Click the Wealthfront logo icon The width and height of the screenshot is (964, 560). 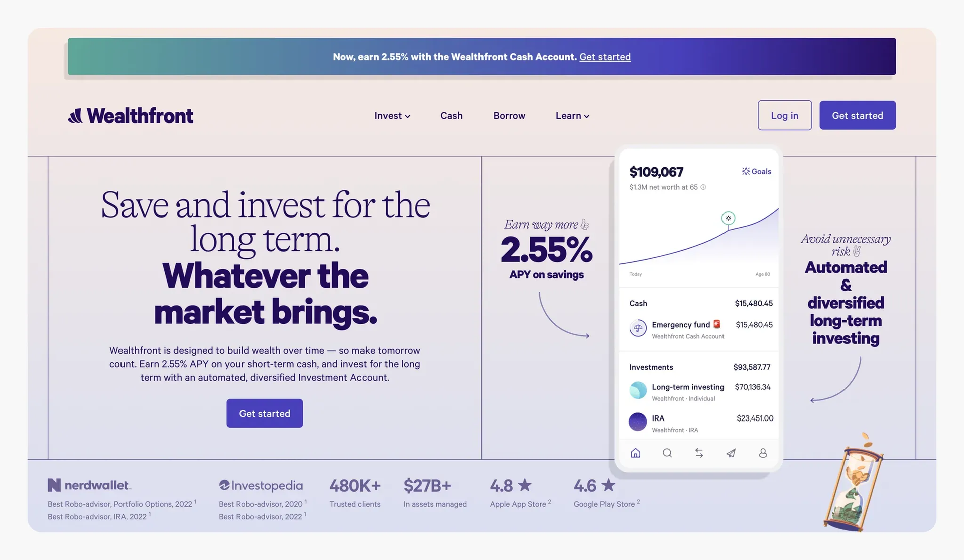coord(75,116)
